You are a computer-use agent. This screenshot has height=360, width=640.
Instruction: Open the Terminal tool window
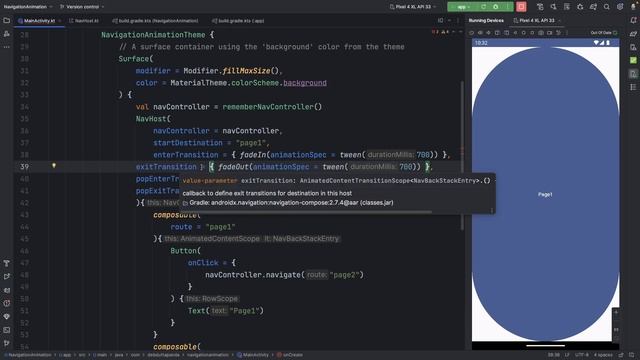(x=7, y=330)
